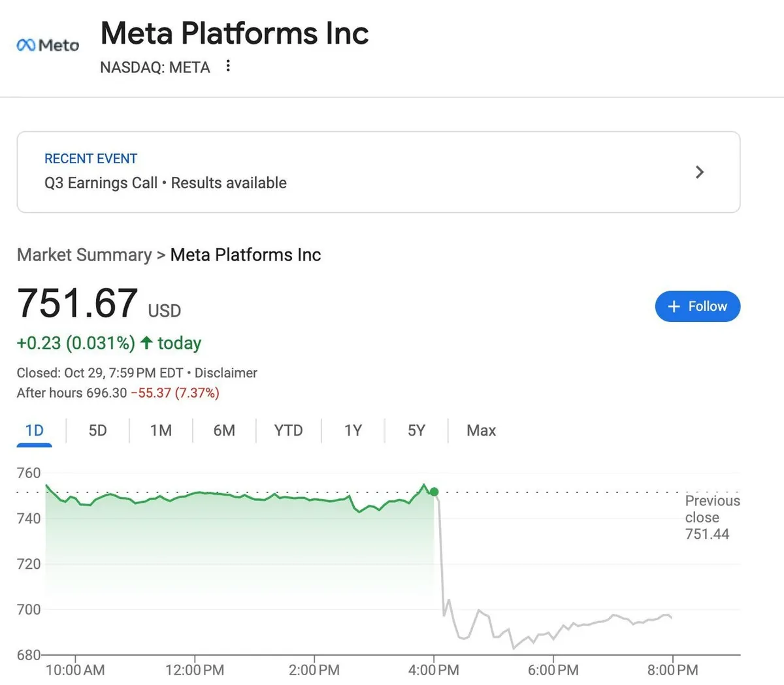Switch to the 1Y chart range
This screenshot has height=685, width=784.
click(353, 430)
